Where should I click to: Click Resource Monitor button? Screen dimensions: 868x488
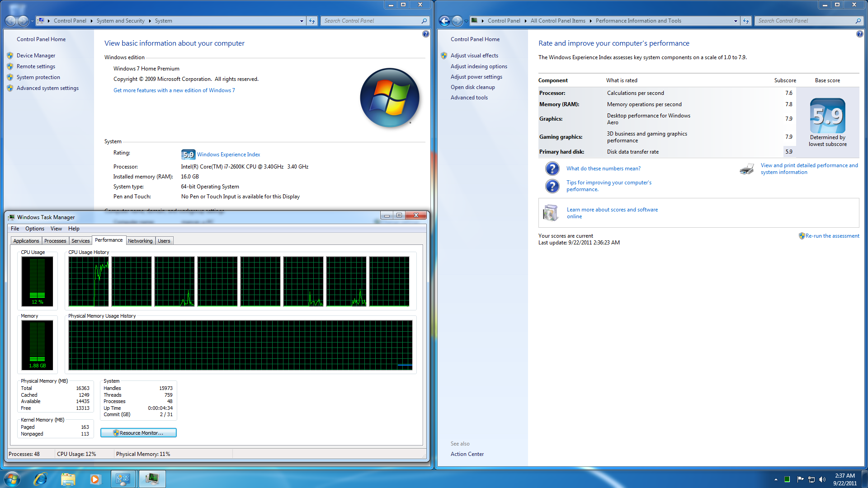click(138, 433)
